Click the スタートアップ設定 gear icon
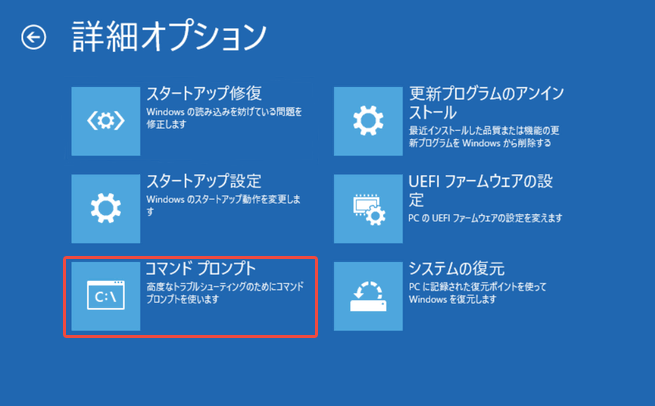The image size is (655, 406). [x=106, y=208]
